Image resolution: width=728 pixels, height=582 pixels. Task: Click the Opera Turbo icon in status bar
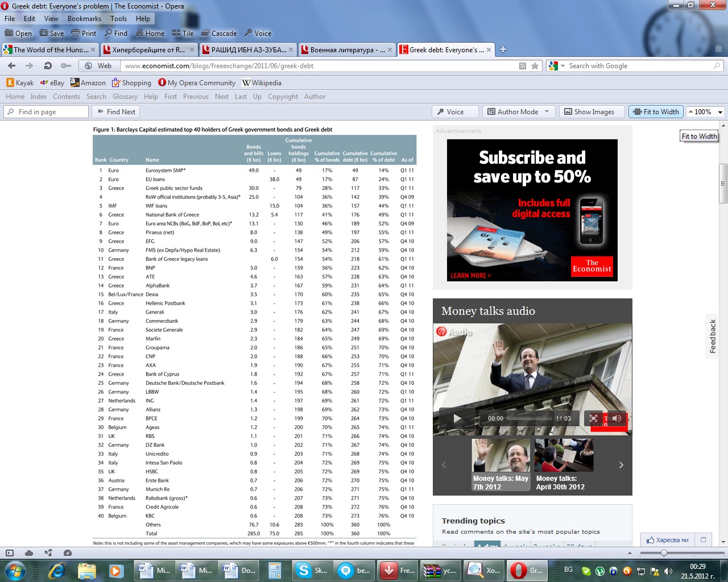pos(68,552)
